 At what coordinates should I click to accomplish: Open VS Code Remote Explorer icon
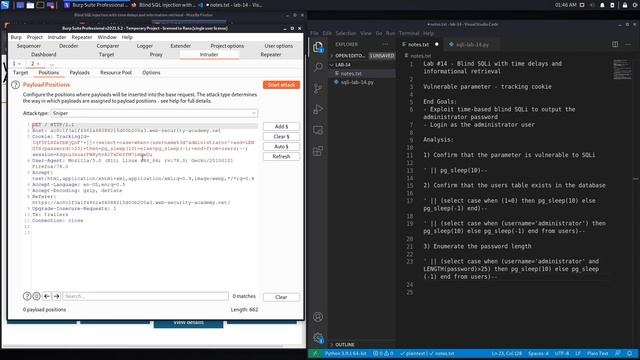click(x=318, y=130)
